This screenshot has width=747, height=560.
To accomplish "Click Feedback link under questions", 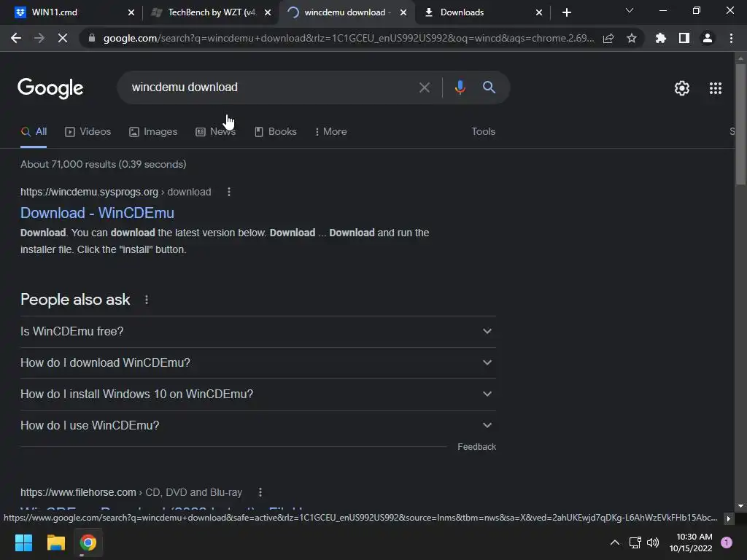I will pyautogui.click(x=476, y=447).
